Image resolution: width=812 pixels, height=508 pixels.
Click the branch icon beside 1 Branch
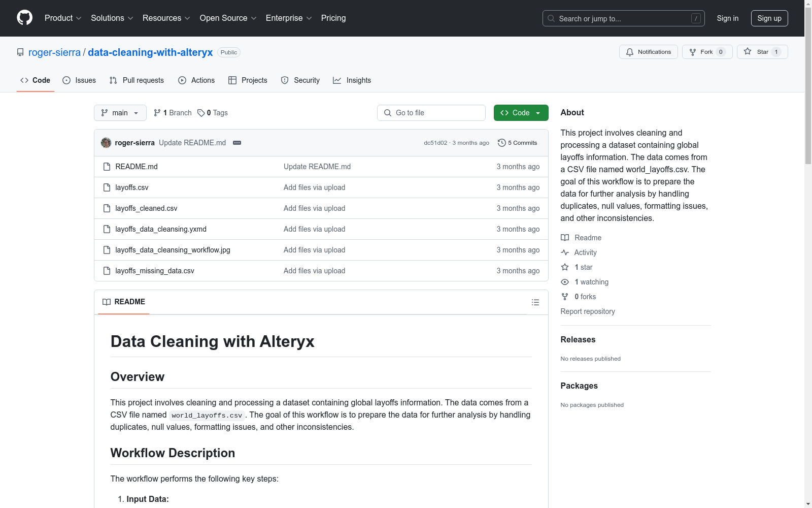[x=157, y=113]
